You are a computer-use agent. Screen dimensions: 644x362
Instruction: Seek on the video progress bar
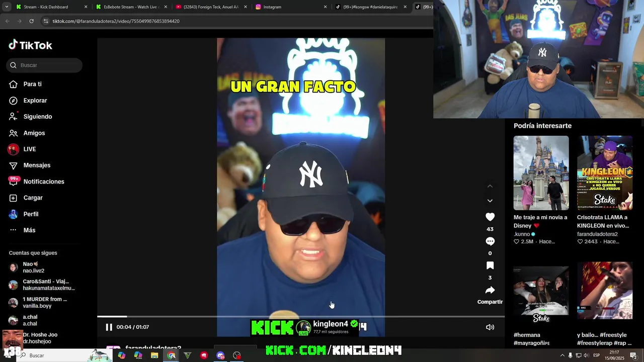[x=301, y=316]
